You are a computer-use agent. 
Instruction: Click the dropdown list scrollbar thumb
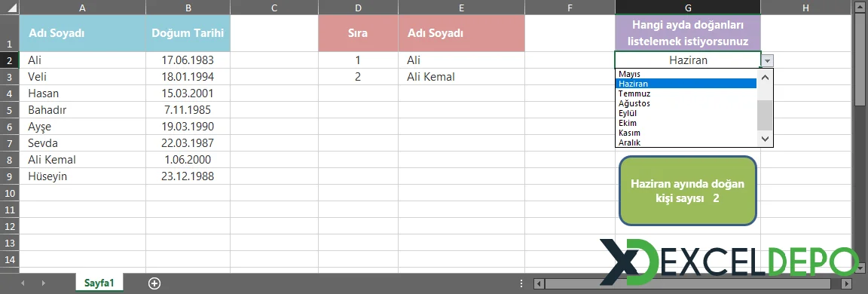pos(765,115)
